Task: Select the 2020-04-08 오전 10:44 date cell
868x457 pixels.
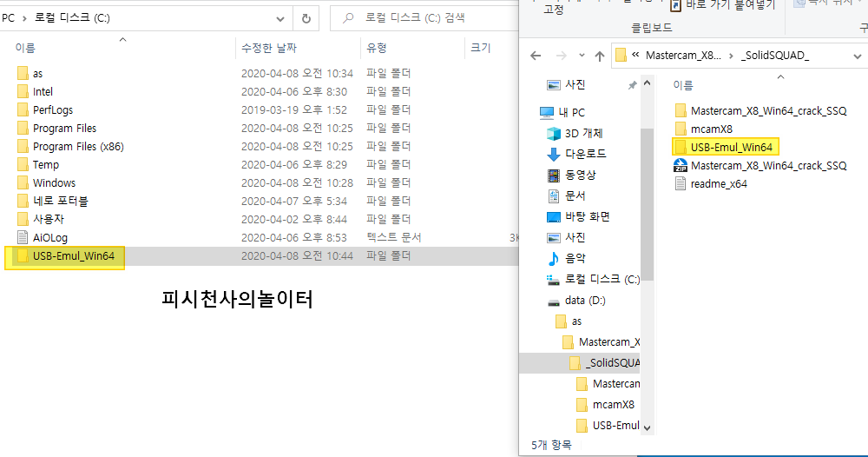Action: click(297, 256)
